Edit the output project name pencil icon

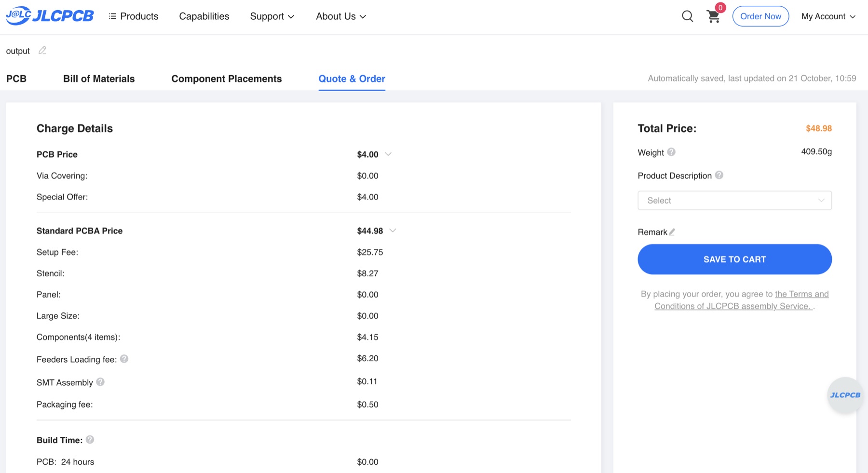point(42,50)
